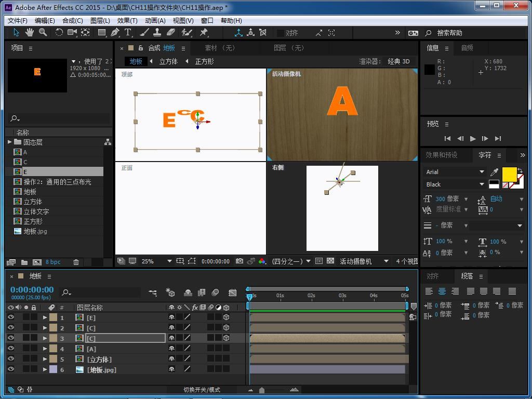Select the Pen tool
This screenshot has height=399, width=532.
click(115, 33)
